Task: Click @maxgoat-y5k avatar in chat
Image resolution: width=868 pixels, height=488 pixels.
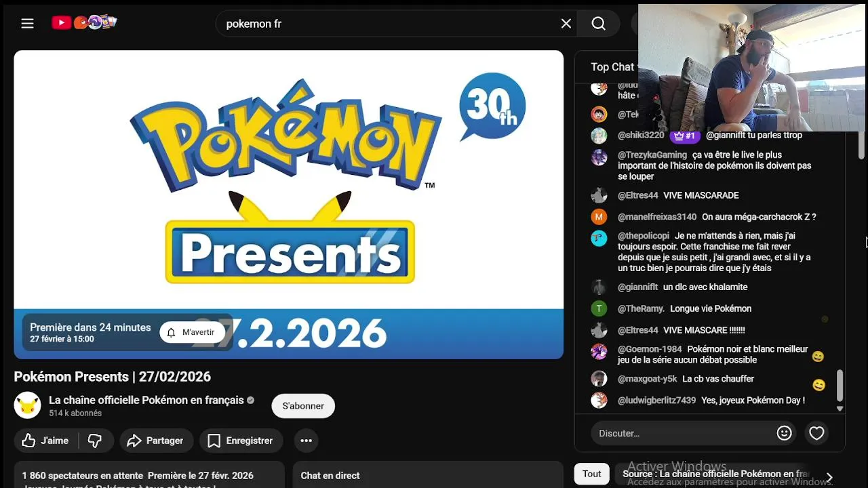Action: coord(599,379)
